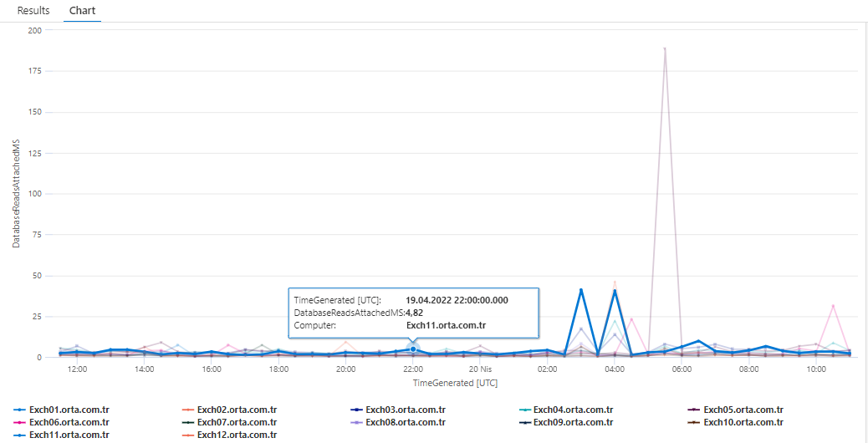Switch to the Results tab

coord(33,11)
